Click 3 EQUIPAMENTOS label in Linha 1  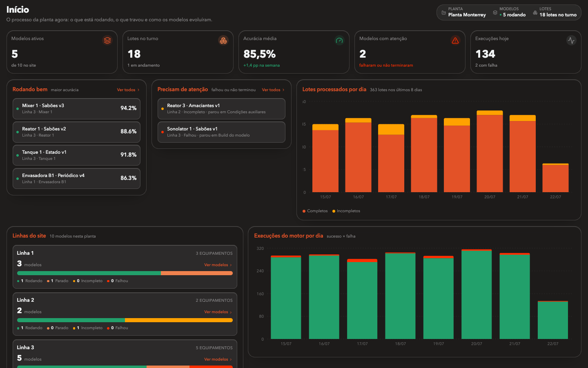214,254
